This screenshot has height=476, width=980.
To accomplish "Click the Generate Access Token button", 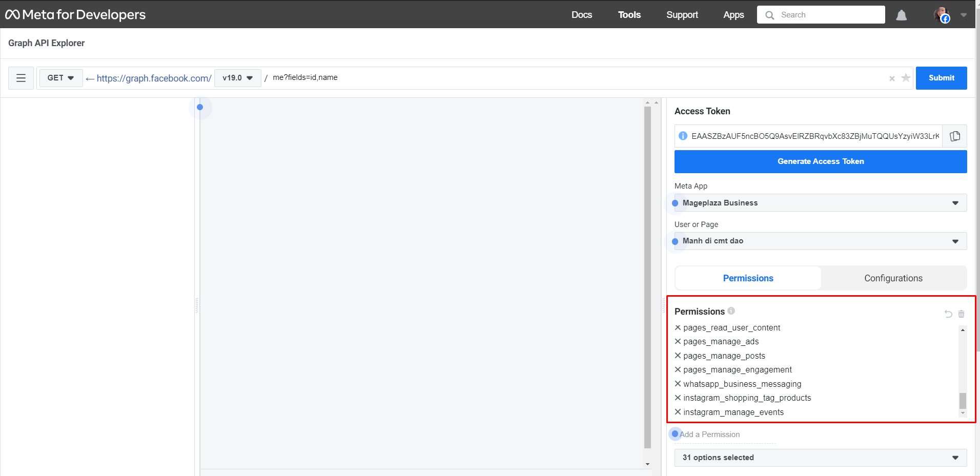I will 820,161.
